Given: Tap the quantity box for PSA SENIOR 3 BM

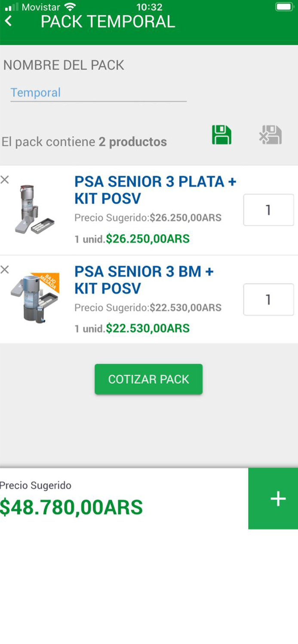Looking at the screenshot, I should tap(268, 299).
